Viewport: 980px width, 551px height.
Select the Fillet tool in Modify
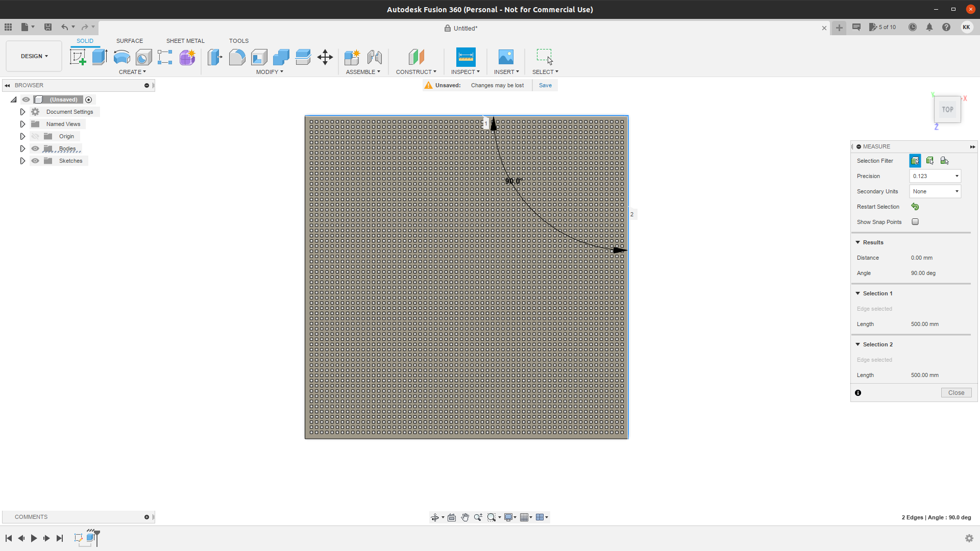point(237,57)
